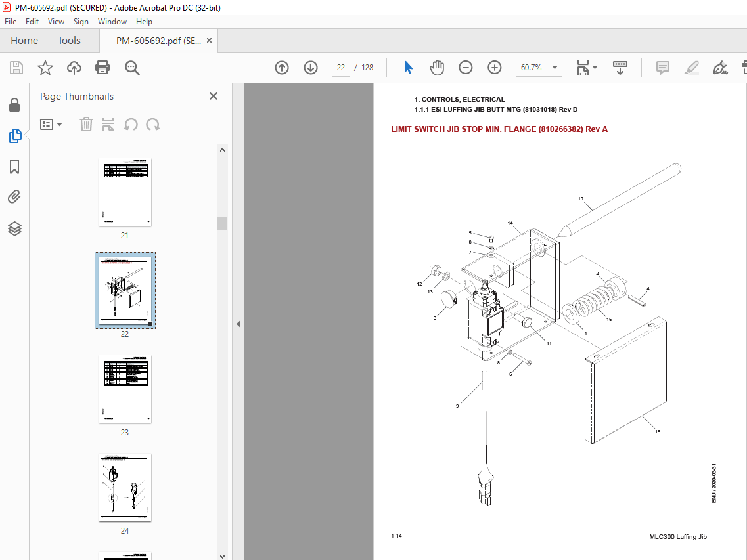
Task: Click the Save file icon
Action: click(16, 68)
